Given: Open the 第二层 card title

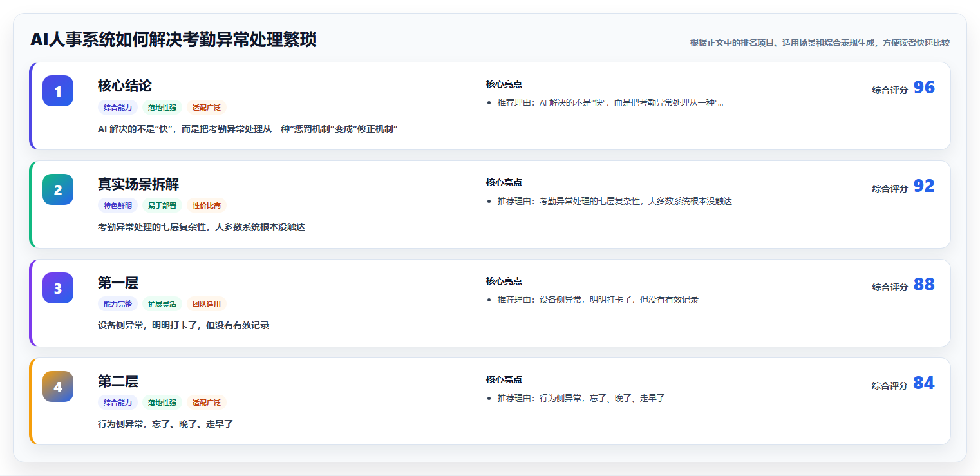Looking at the screenshot, I should [x=118, y=381].
